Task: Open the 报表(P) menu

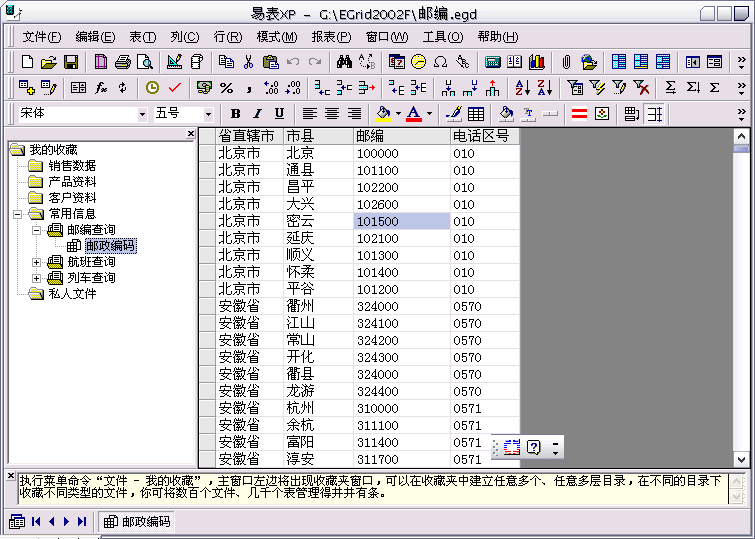Action: tap(331, 37)
